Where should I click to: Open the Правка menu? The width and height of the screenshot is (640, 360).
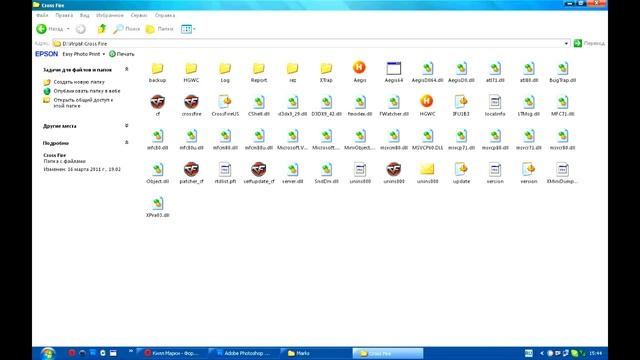tap(64, 15)
